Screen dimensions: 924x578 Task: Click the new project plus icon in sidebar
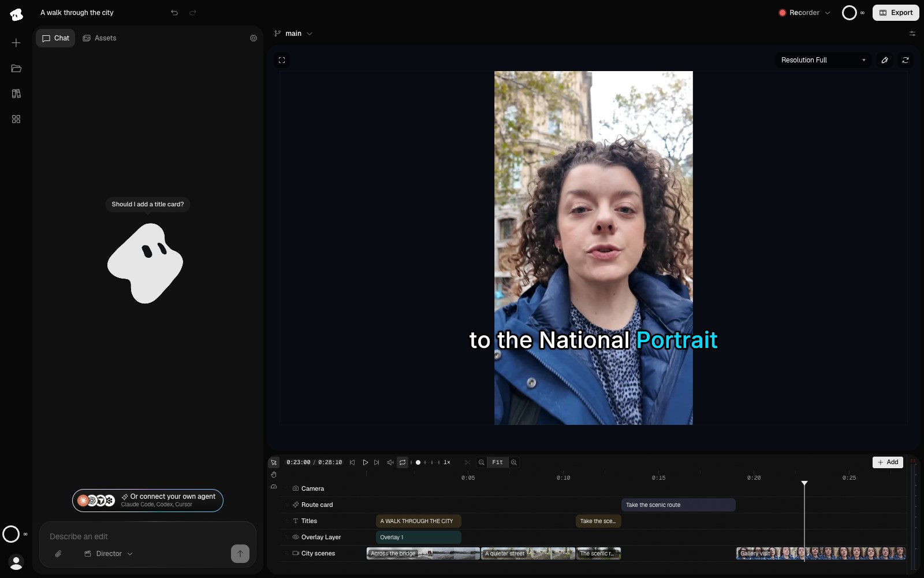point(16,43)
